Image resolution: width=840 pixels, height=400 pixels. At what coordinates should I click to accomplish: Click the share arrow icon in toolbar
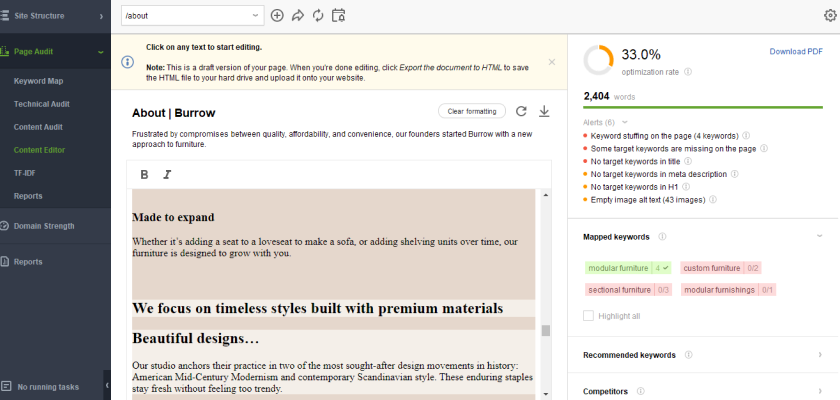[x=297, y=16]
